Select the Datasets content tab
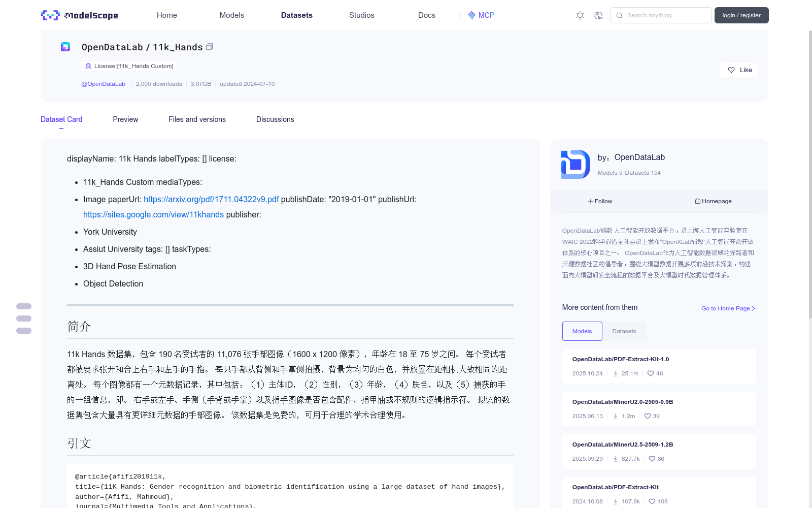This screenshot has width=812, height=508. click(624, 331)
